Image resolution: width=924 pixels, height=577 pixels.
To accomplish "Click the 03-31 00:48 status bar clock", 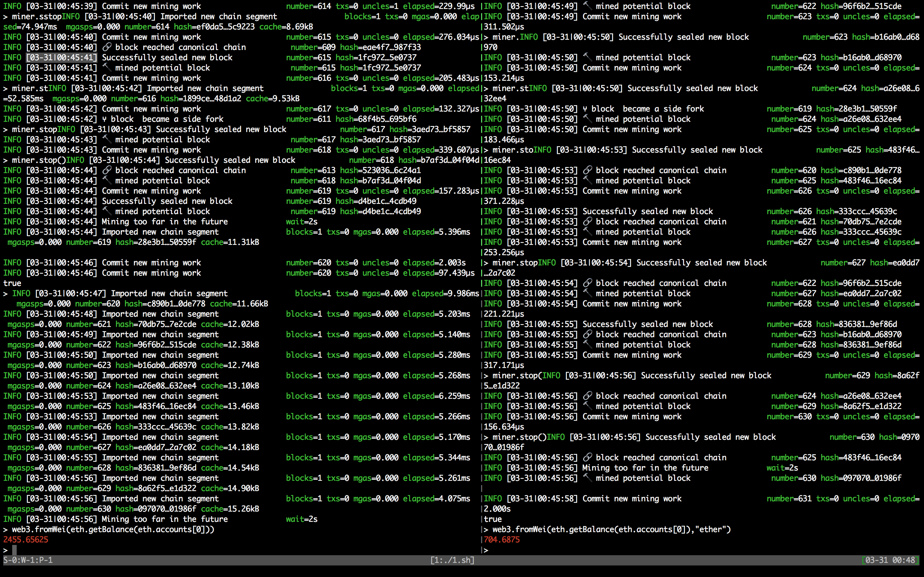I will (x=890, y=560).
